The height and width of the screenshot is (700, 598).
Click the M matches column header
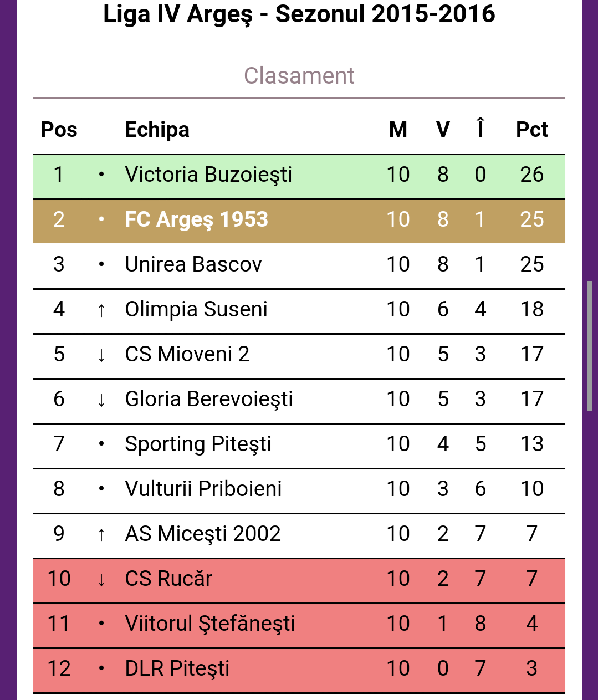coord(398,130)
